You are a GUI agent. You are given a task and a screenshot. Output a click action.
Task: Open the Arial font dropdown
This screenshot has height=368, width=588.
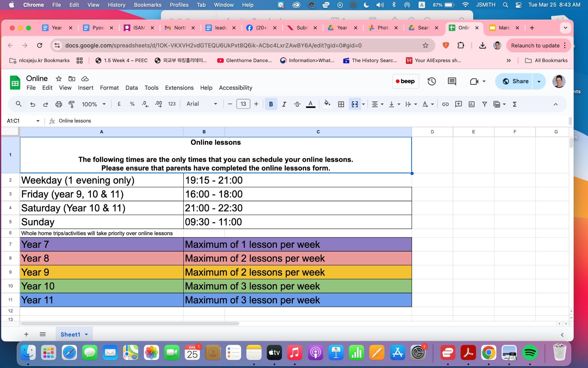(x=202, y=104)
